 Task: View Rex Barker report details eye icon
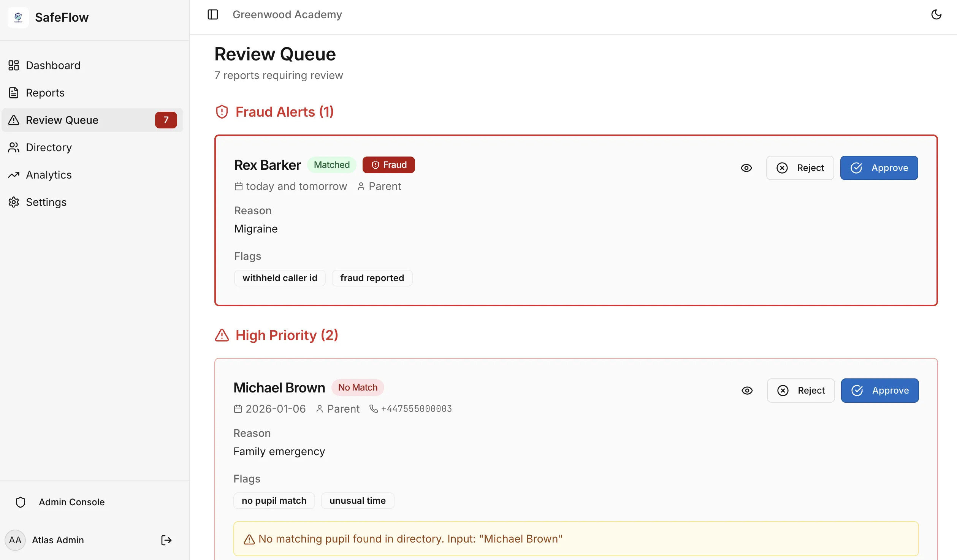pos(746,168)
